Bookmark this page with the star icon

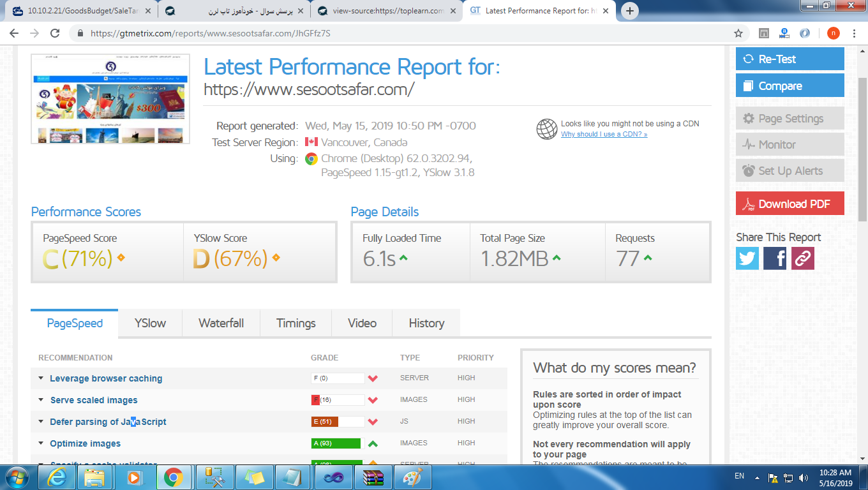738,33
